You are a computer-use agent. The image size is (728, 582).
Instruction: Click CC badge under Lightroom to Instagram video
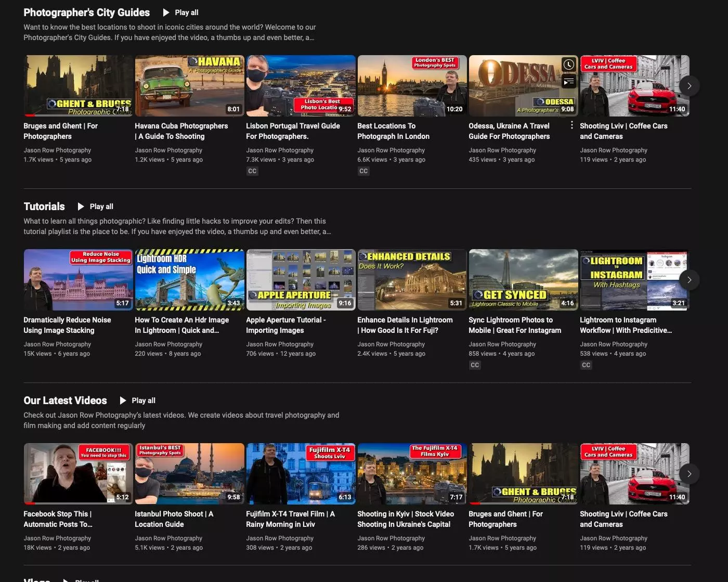tap(586, 365)
